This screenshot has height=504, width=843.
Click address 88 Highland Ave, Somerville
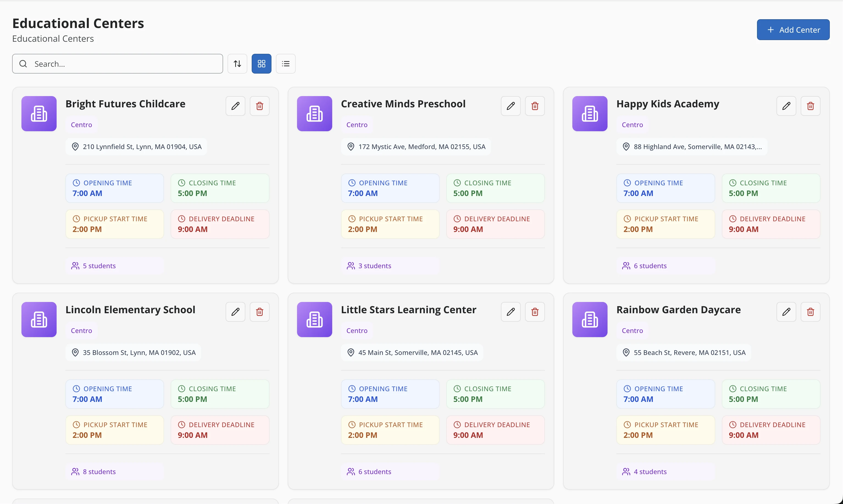[x=692, y=147]
